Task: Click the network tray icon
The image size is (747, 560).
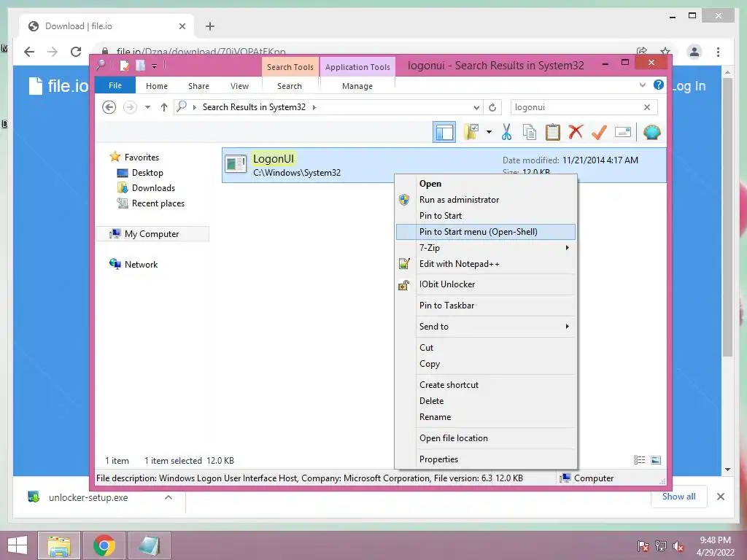Action: pyautogui.click(x=661, y=546)
